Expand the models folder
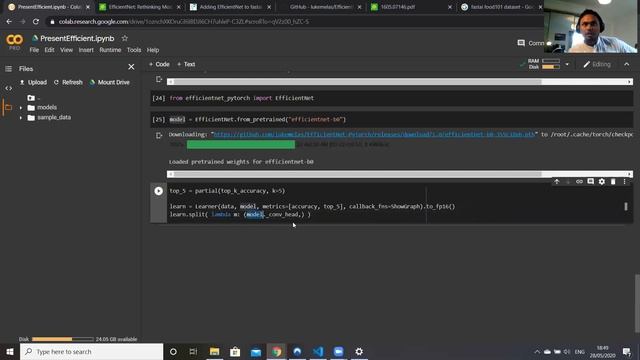Image resolution: width=640 pixels, height=360 pixels. coord(20,107)
